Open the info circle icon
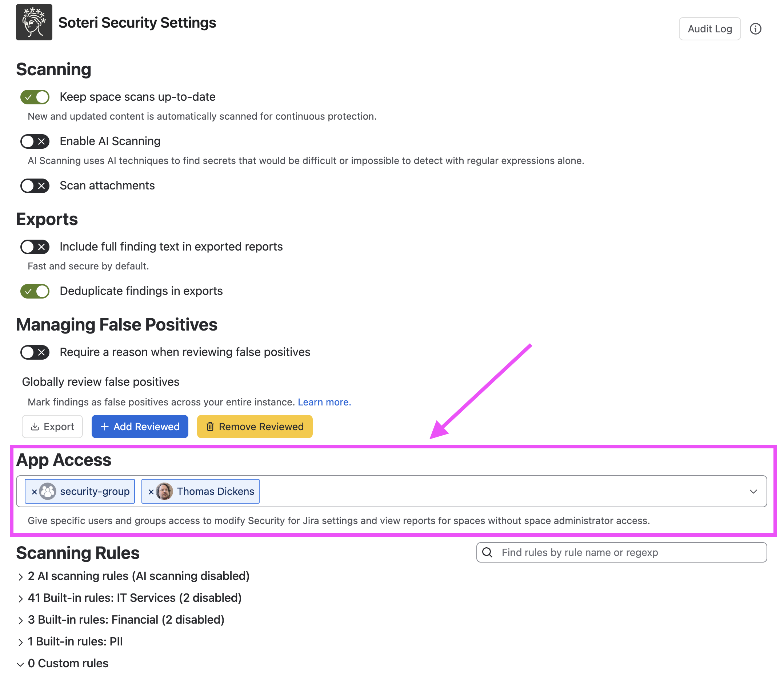 pos(755,29)
